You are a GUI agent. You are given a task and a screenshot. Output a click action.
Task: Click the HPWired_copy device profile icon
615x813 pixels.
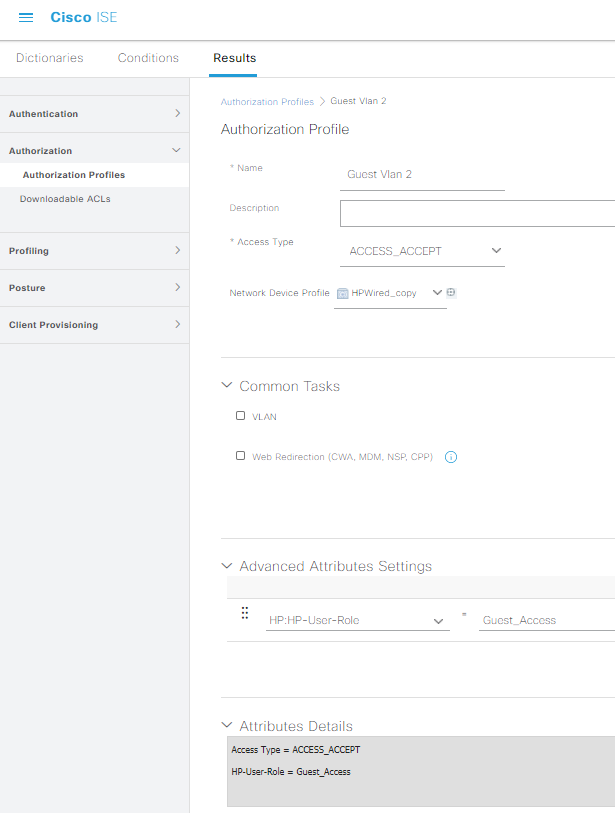(x=342, y=293)
